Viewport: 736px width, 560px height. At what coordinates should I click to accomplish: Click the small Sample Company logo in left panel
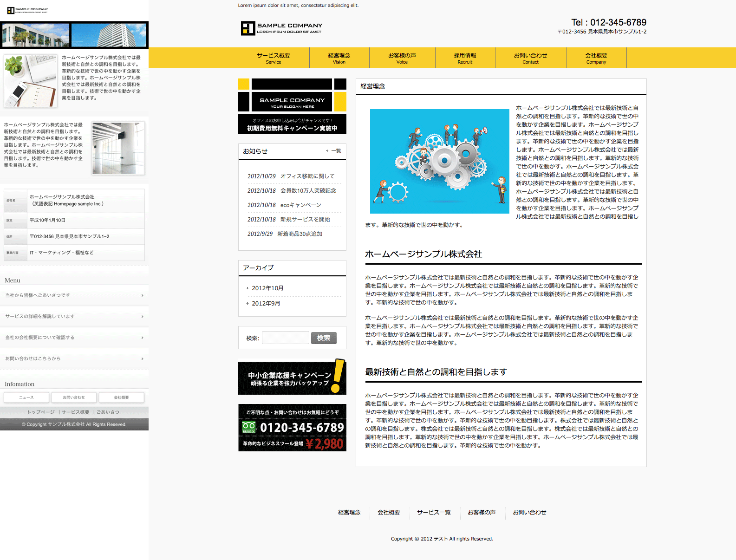27,10
